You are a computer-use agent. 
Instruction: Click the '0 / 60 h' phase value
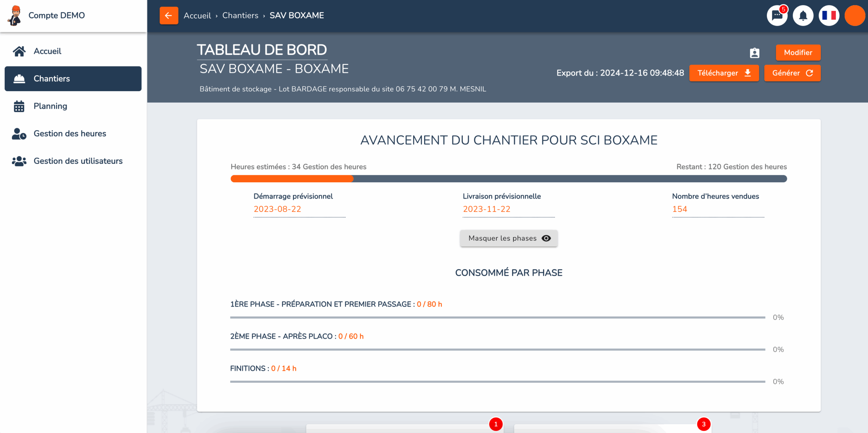[351, 336]
